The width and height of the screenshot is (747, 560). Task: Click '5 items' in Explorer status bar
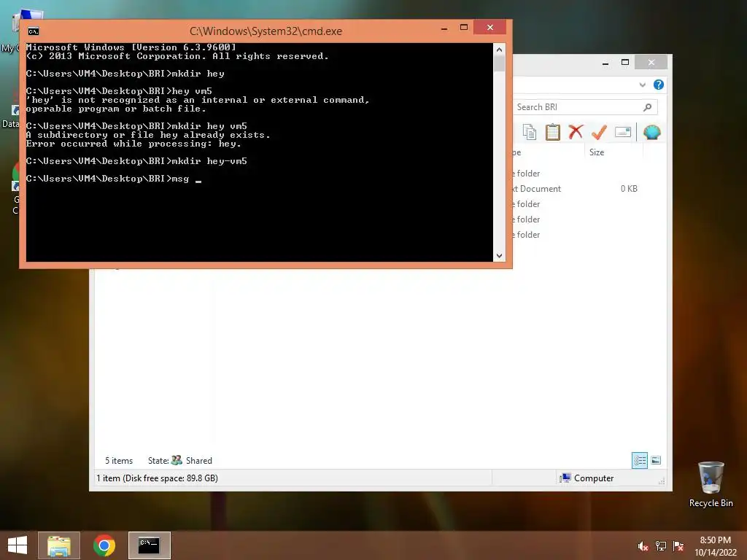point(119,461)
